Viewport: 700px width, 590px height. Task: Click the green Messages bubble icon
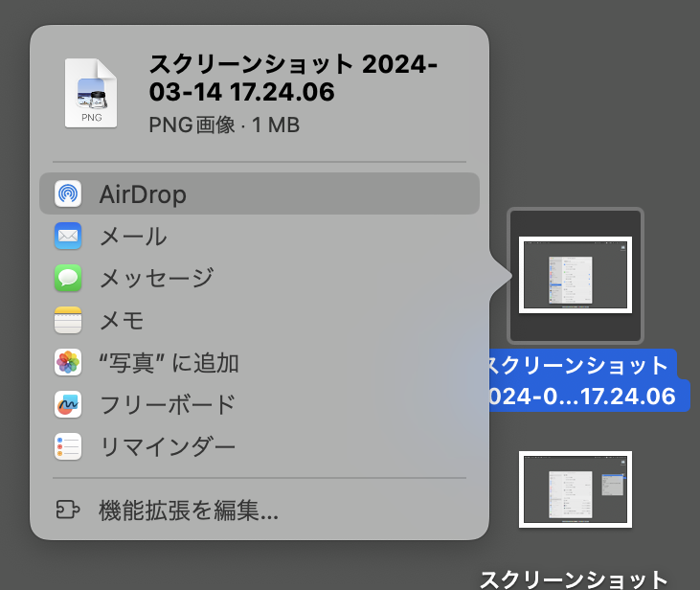pyautogui.click(x=68, y=278)
